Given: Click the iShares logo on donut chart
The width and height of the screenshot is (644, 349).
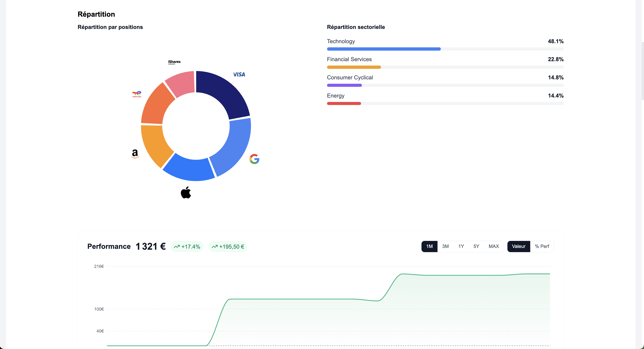Looking at the screenshot, I should [x=174, y=62].
